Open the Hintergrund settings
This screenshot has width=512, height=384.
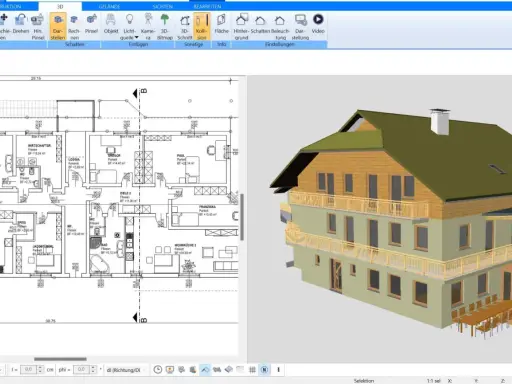tap(241, 26)
